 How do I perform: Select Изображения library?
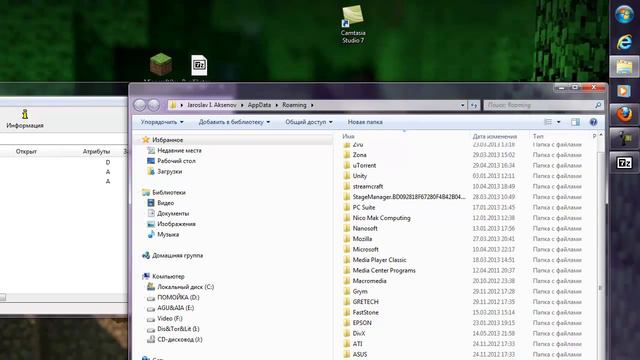(176, 224)
